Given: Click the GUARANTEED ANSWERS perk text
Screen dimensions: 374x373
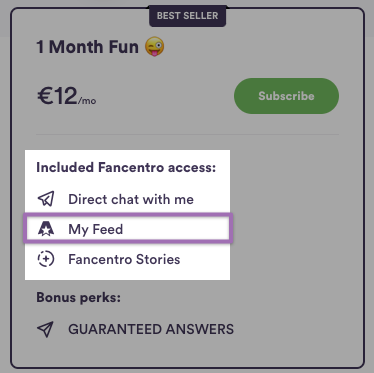Looking at the screenshot, I should (x=151, y=329).
